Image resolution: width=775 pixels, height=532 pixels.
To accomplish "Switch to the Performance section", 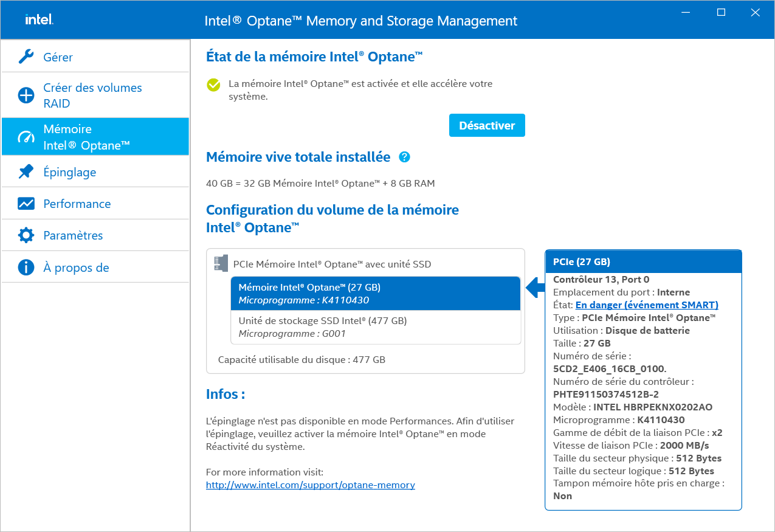I will [77, 204].
